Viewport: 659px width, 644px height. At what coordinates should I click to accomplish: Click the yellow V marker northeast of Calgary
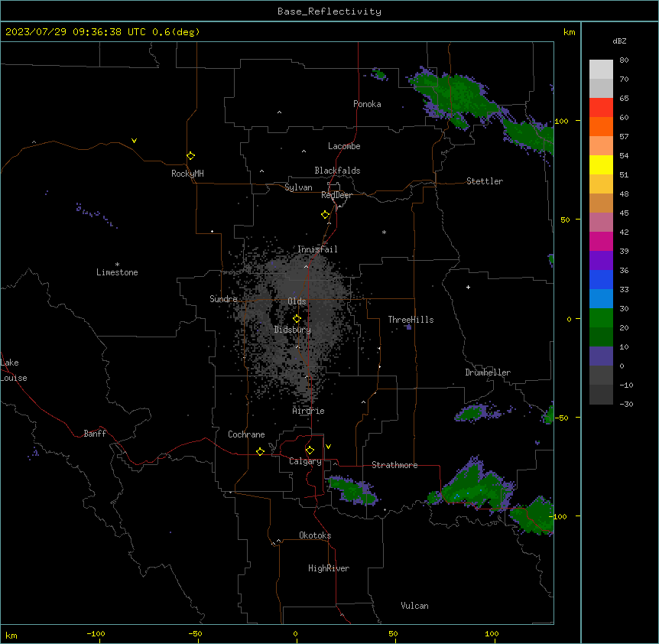coord(328,447)
